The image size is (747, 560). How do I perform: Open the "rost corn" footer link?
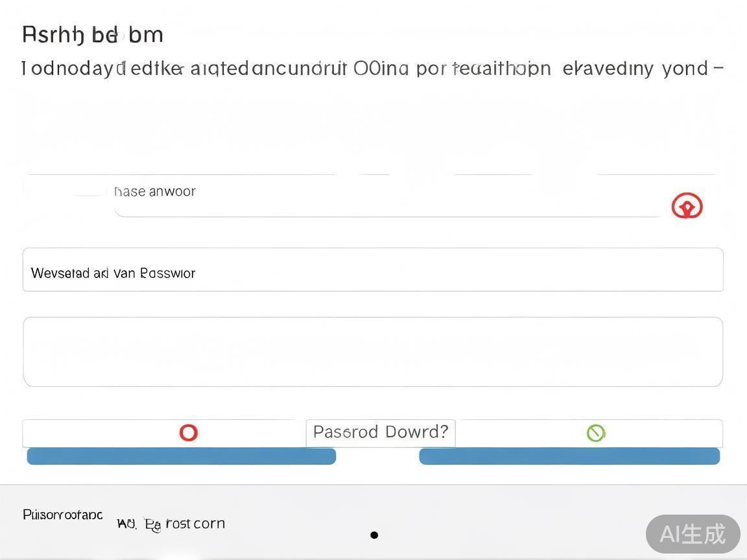tap(195, 524)
